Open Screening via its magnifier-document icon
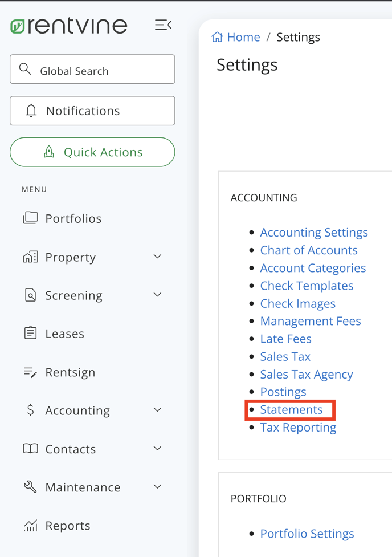The image size is (392, 557). click(x=30, y=295)
